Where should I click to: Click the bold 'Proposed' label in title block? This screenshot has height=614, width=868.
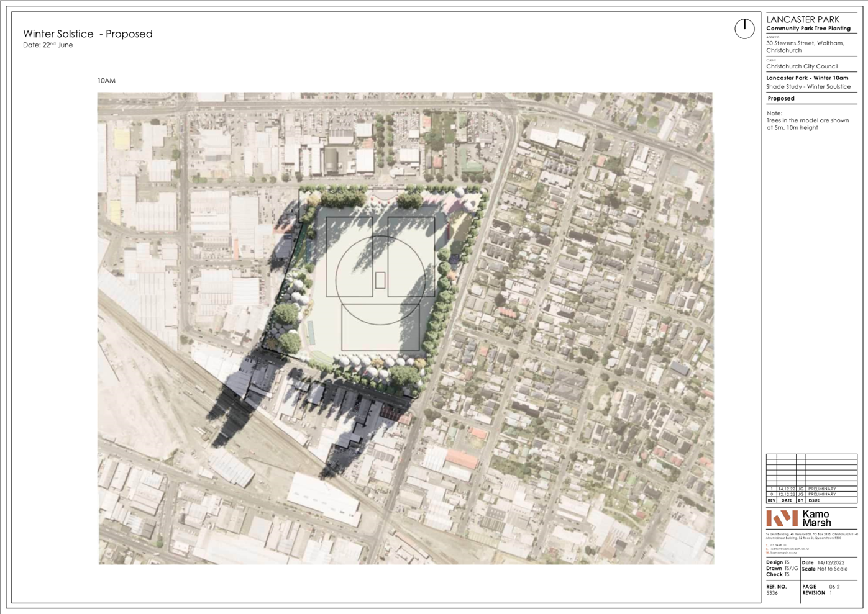pos(781,99)
